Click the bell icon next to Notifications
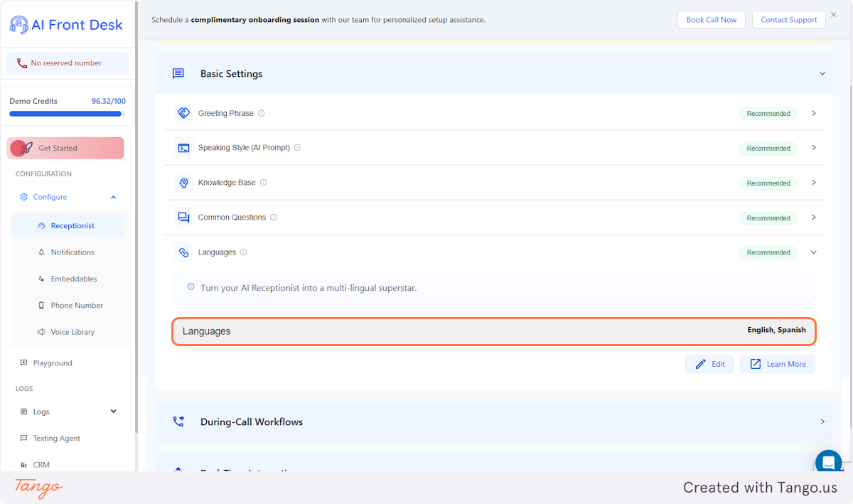 [41, 252]
